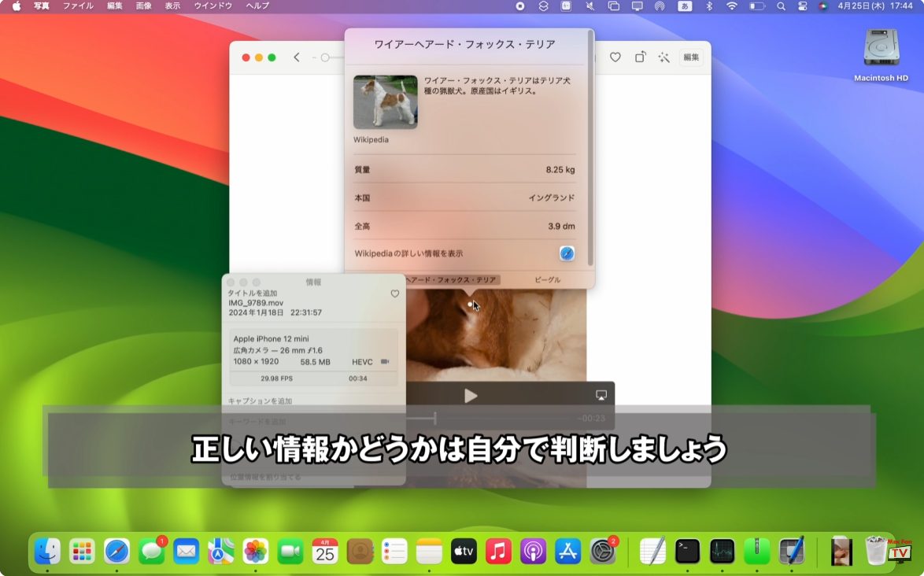This screenshot has width=924, height=576.
Task: Open System Settings from the Dock
Action: click(x=603, y=552)
